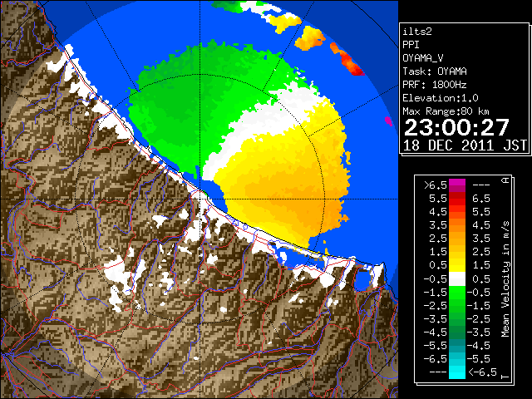Click the 'Task: OYAMA' line

click(x=435, y=71)
